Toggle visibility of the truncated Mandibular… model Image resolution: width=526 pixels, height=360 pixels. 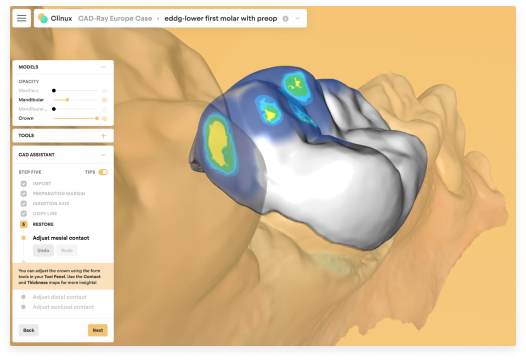click(104, 109)
